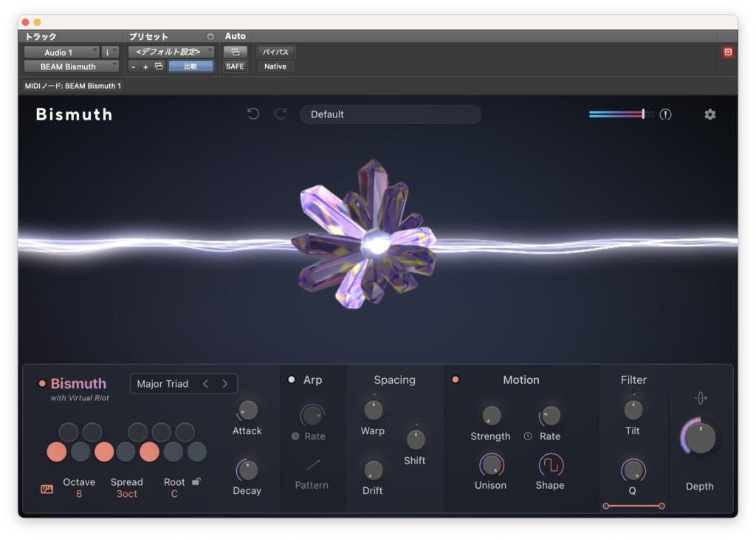
Task: Click the 比較 compare button
Action: coord(190,66)
